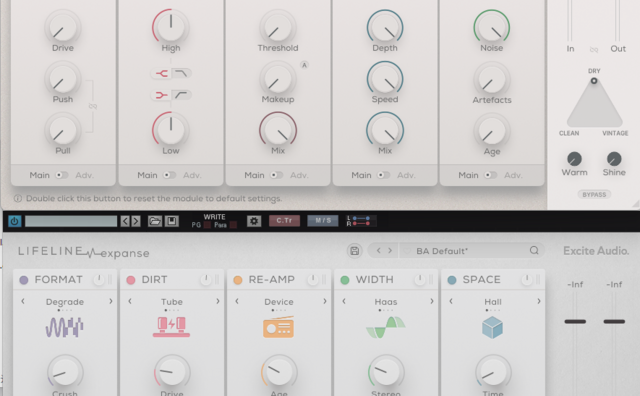
Task: Click the green dot beside WIDTH
Action: (344, 280)
